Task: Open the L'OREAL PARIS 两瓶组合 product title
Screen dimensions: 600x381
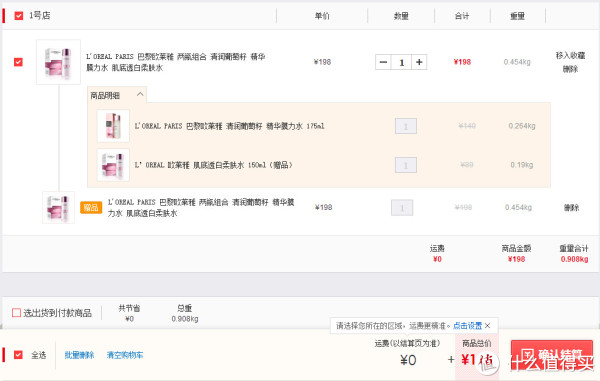Action: 176,62
